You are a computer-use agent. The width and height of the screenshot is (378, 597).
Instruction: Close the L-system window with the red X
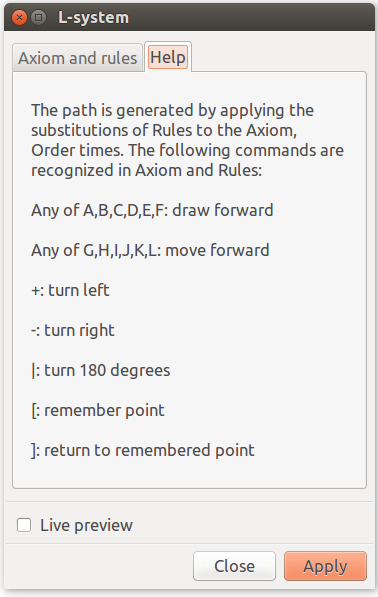pyautogui.click(x=19, y=18)
